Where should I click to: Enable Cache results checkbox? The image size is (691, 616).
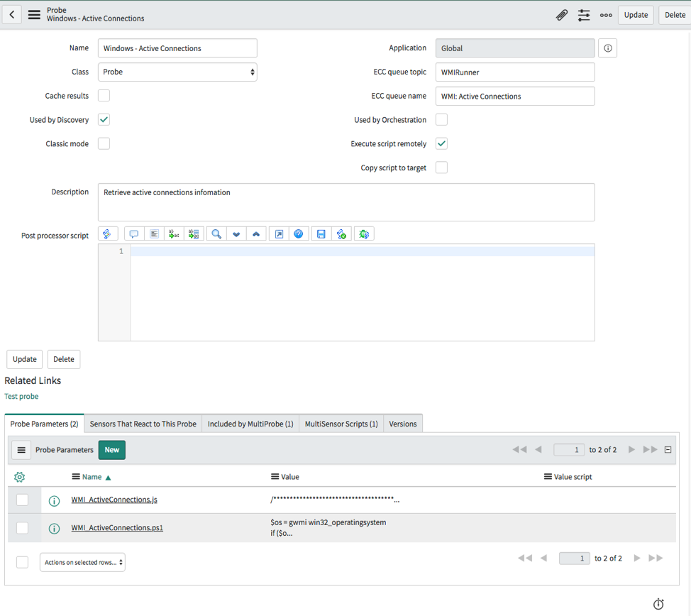point(104,96)
